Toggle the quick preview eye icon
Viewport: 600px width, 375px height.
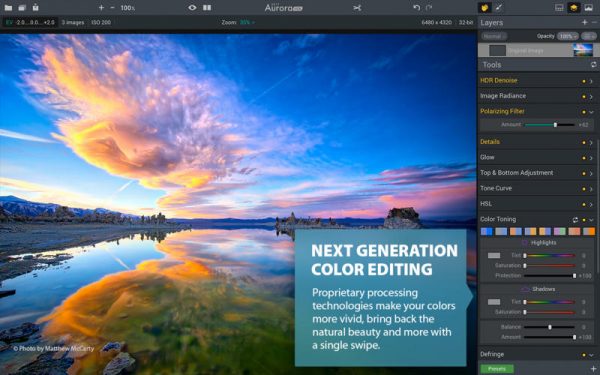[x=192, y=8]
